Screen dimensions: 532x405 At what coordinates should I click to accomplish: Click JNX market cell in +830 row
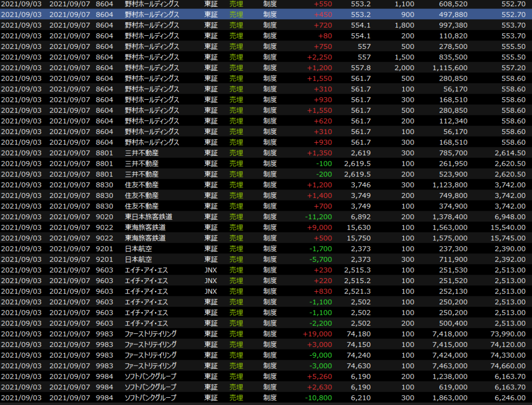[210, 291]
